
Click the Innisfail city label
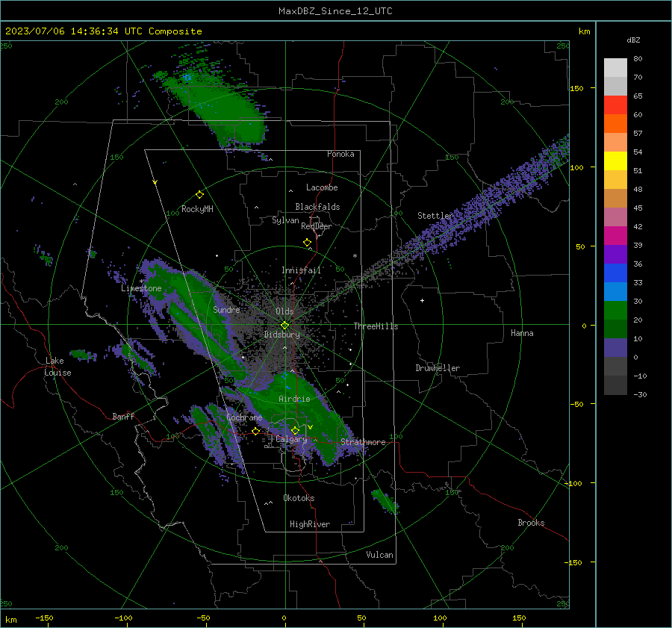[301, 270]
